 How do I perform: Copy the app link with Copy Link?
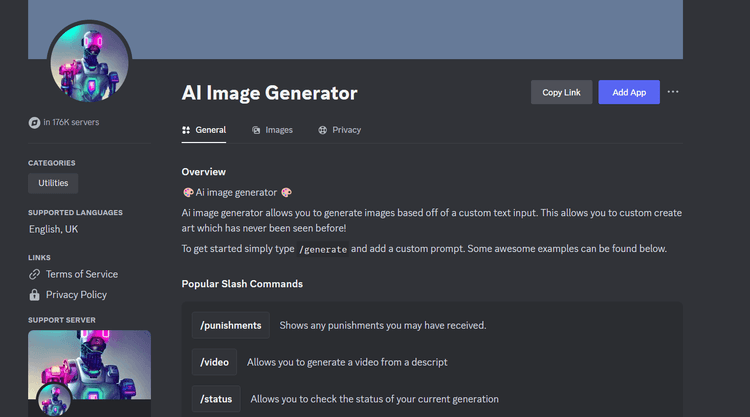click(561, 92)
